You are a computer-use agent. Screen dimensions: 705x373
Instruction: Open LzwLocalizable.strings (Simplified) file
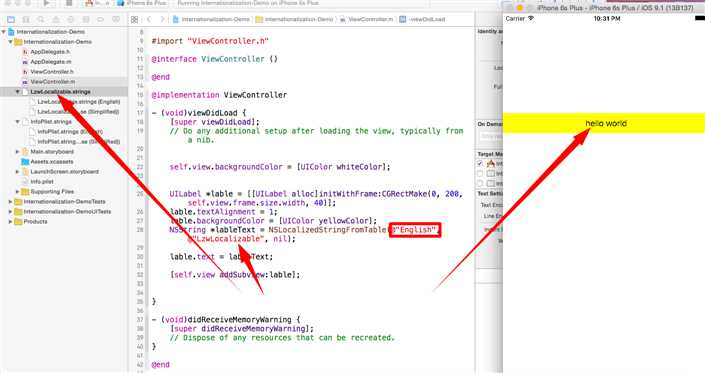78,111
